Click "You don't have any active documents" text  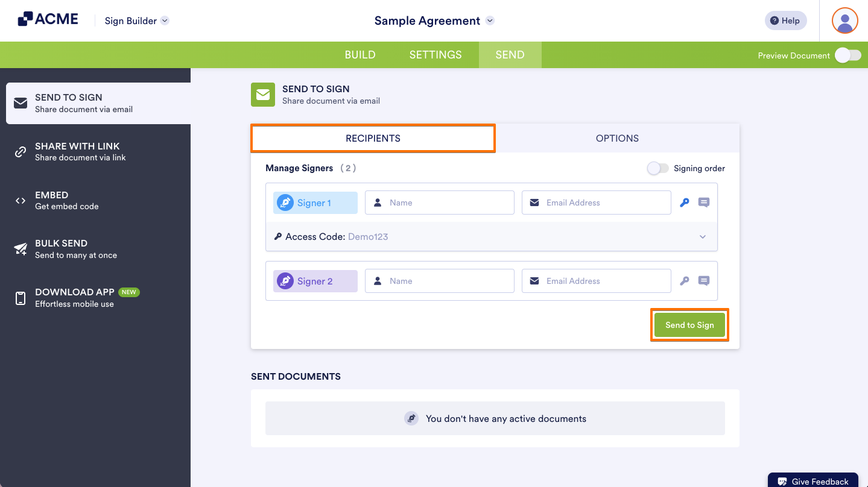506,418
